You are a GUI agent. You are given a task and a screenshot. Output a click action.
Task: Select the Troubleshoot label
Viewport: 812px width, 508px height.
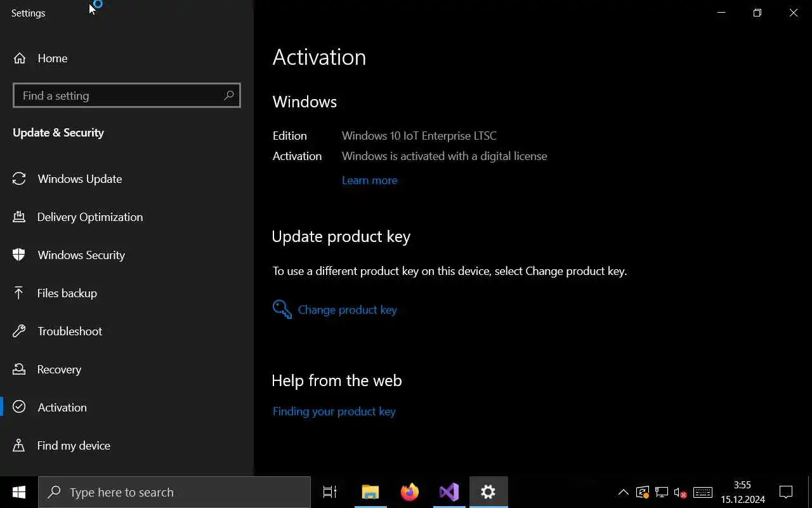click(x=70, y=331)
